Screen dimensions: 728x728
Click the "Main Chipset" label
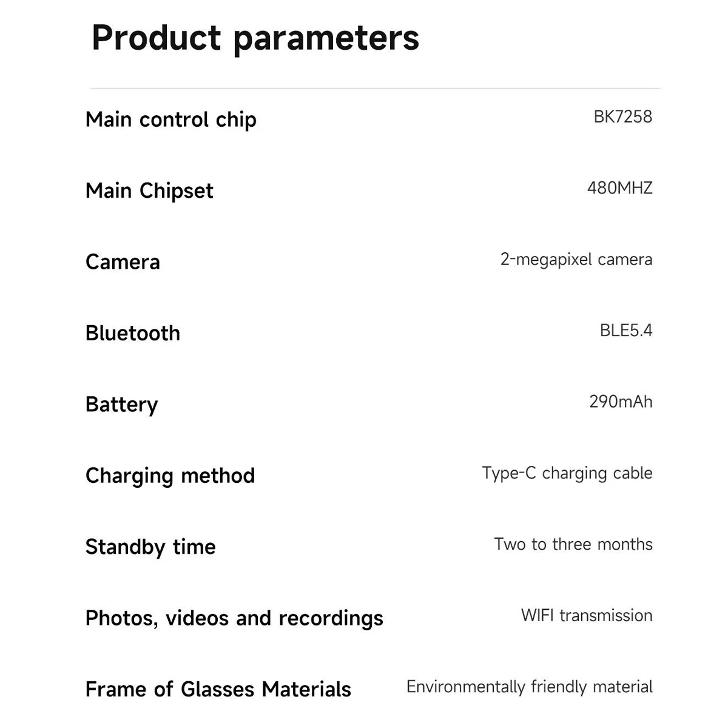tap(149, 191)
